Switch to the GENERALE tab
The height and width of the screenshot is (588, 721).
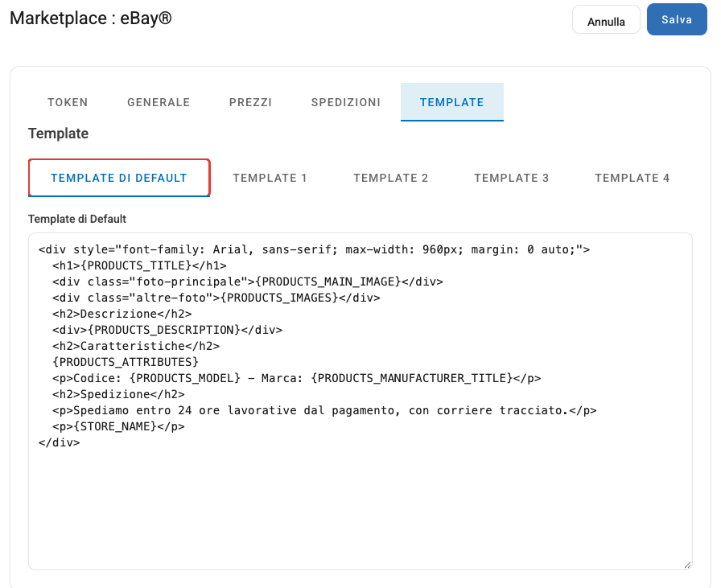click(x=159, y=102)
